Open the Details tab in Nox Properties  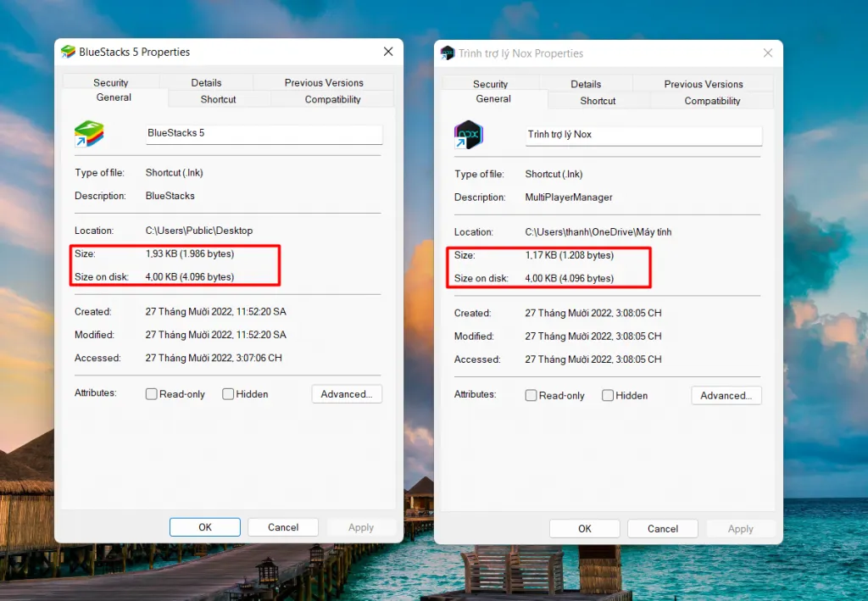(586, 84)
